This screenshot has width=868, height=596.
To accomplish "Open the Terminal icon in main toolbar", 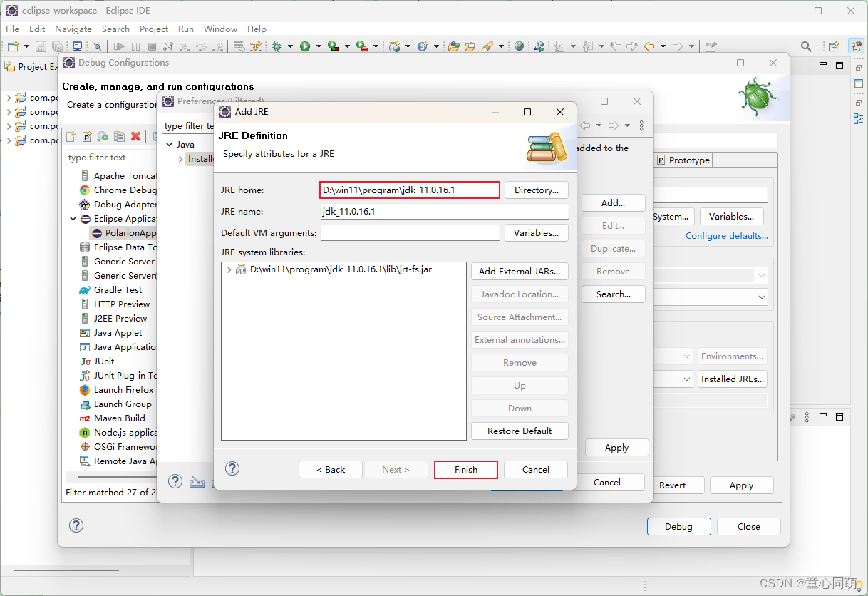I will pos(77,46).
